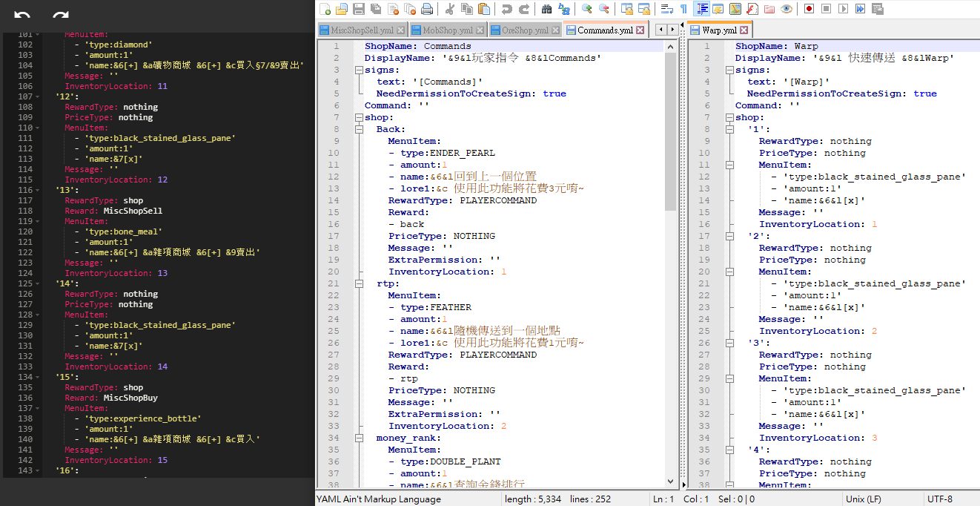Image resolution: width=980 pixels, height=506 pixels.
Task: Open the Replace dialog icon
Action: (x=563, y=9)
